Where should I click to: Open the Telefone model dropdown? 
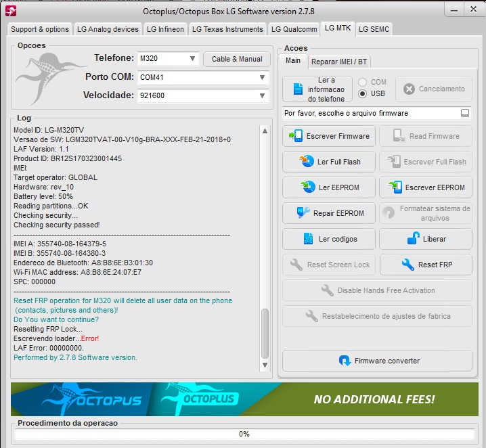click(x=193, y=59)
